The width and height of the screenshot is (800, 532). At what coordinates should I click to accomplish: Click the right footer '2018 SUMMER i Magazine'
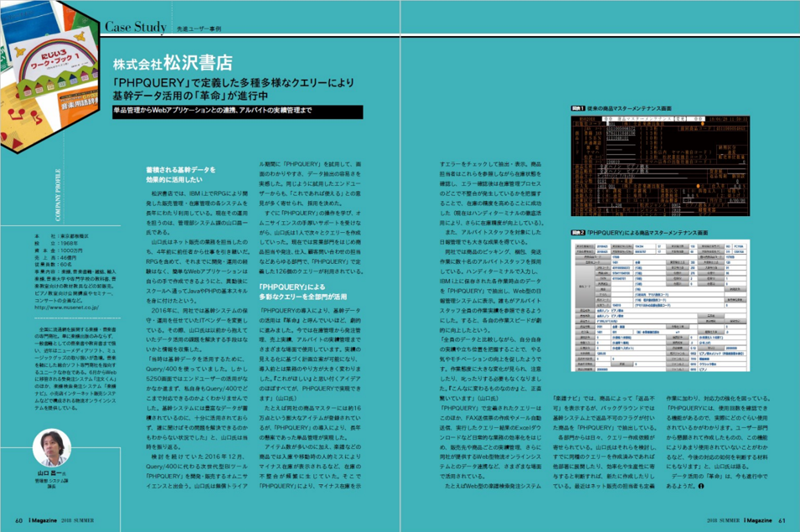point(740,521)
